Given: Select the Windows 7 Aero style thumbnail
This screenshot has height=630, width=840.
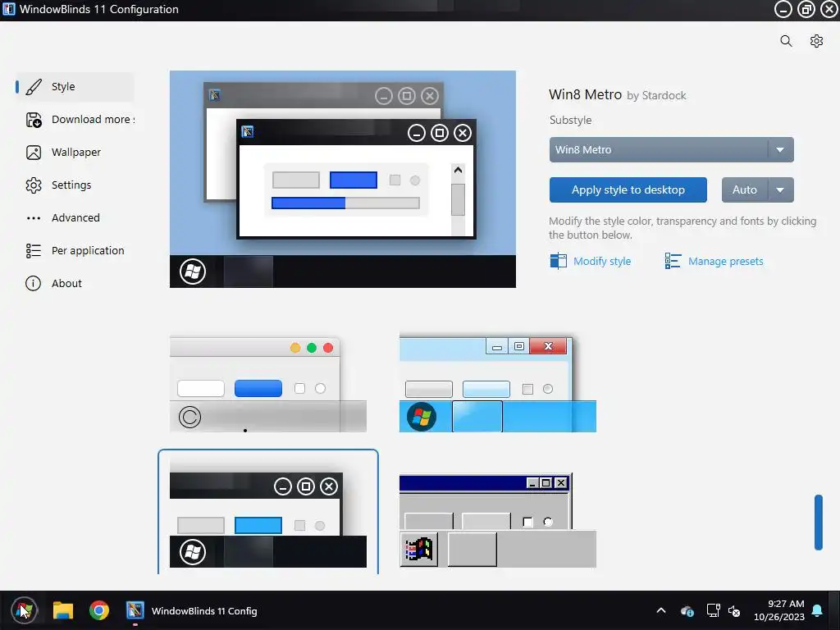Looking at the screenshot, I should pyautogui.click(x=498, y=382).
